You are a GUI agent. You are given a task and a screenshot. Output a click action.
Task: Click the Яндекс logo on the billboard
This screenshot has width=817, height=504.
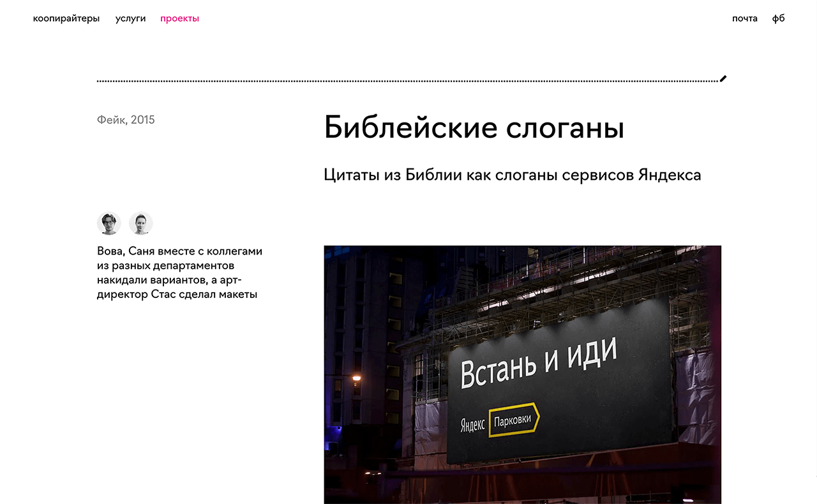click(472, 426)
